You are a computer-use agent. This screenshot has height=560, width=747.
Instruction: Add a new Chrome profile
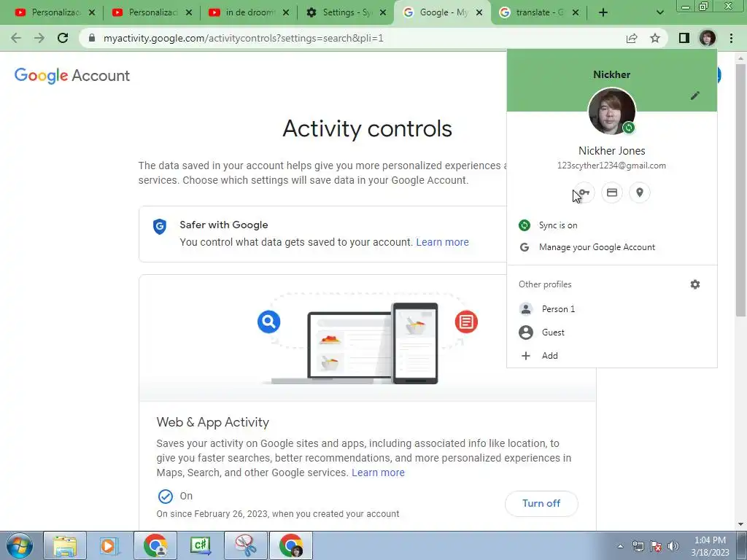[x=612, y=356]
